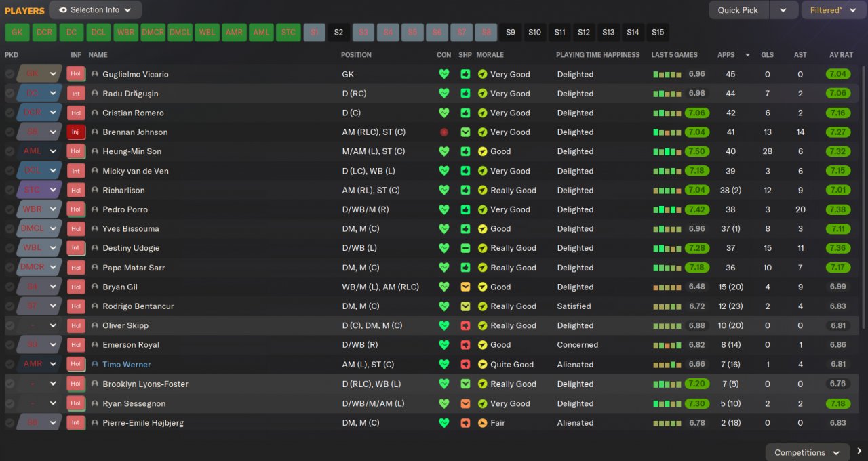868x461 pixels.
Task: Click Brennan Johnson's red injury condition icon
Action: (x=444, y=132)
